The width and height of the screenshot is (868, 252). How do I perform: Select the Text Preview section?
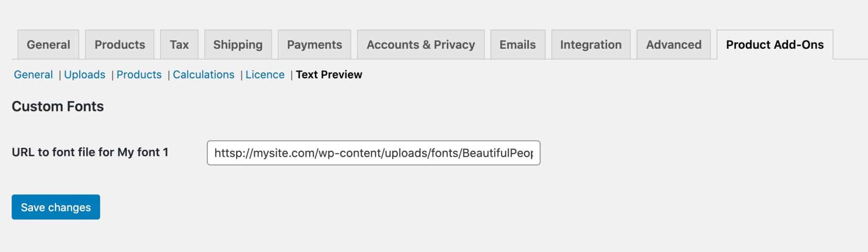coord(329,75)
